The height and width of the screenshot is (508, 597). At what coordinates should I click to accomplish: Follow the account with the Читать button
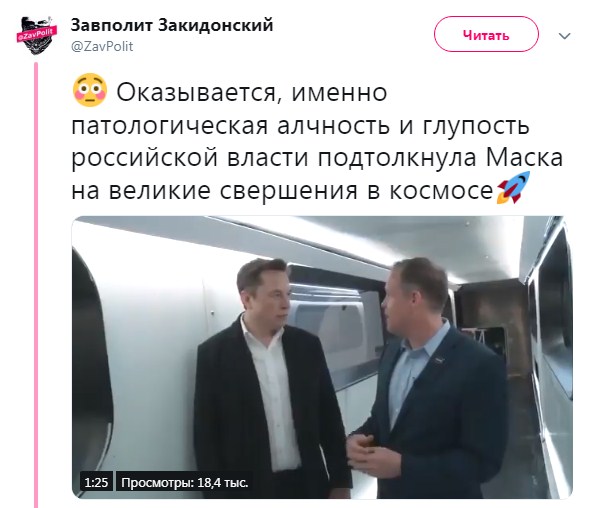486,34
